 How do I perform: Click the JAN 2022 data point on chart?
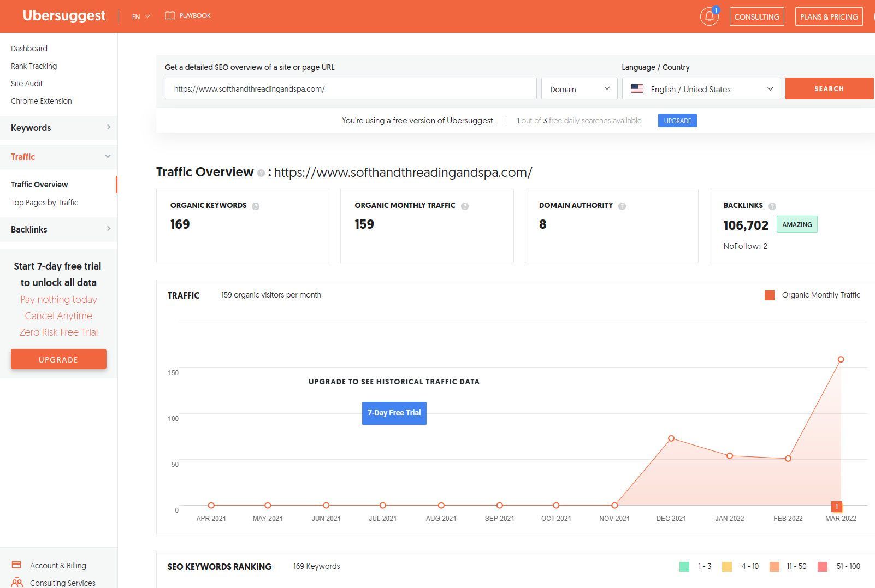point(730,456)
